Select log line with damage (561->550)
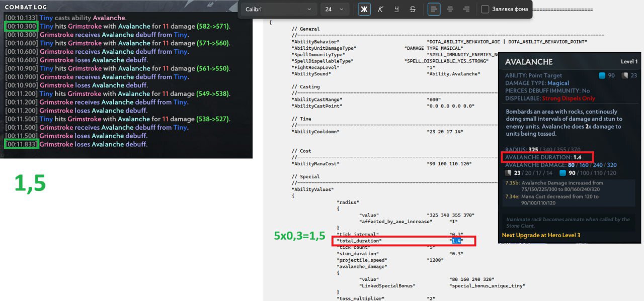 pyautogui.click(x=118, y=68)
